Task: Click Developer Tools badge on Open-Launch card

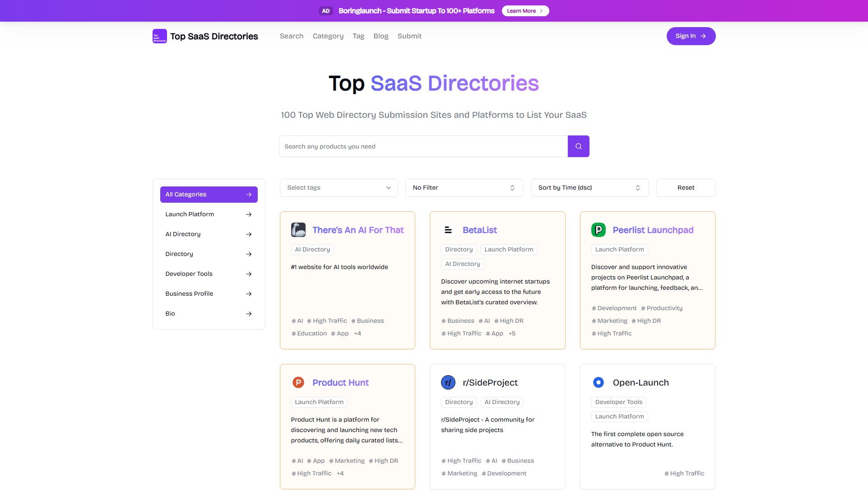Action: tap(618, 402)
